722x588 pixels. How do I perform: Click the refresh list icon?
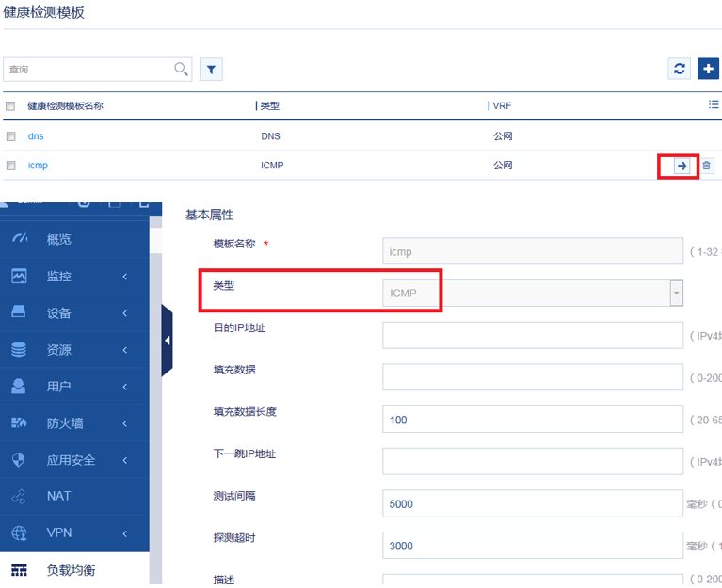pyautogui.click(x=679, y=69)
